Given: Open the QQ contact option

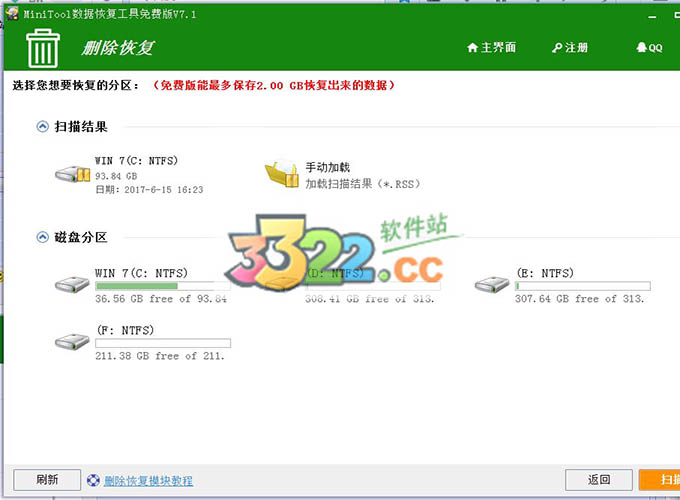Looking at the screenshot, I should 649,47.
